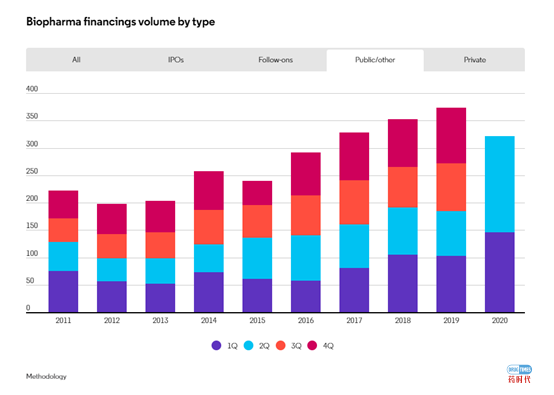Select the Public/other tab
This screenshot has width=554, height=395.
click(375, 60)
